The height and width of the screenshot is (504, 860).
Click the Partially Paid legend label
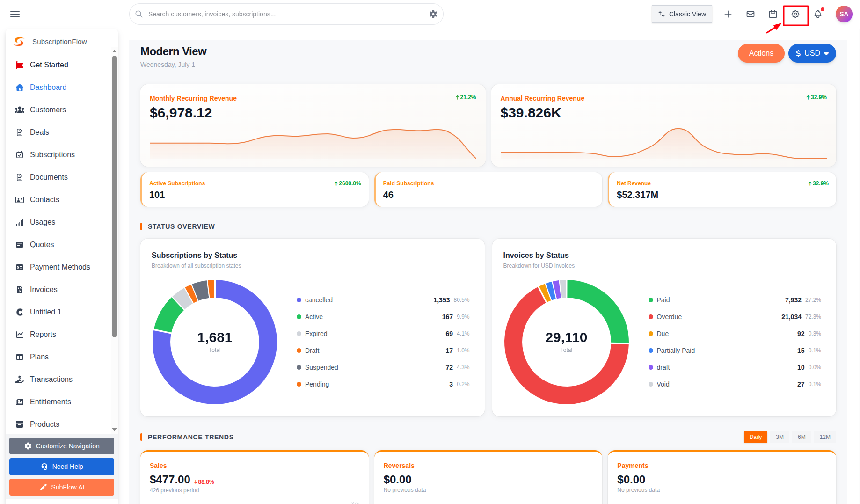[676, 351]
